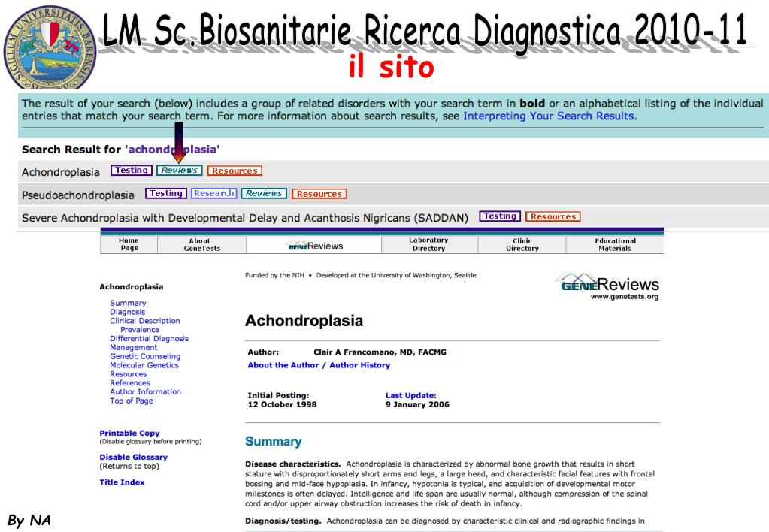Click the Diagnosis/testing bold label

point(283,521)
